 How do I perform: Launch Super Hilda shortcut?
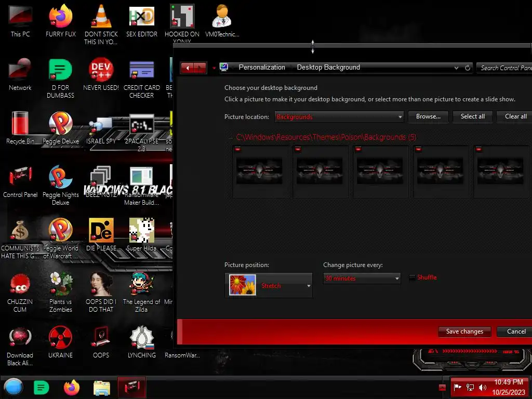tap(141, 235)
